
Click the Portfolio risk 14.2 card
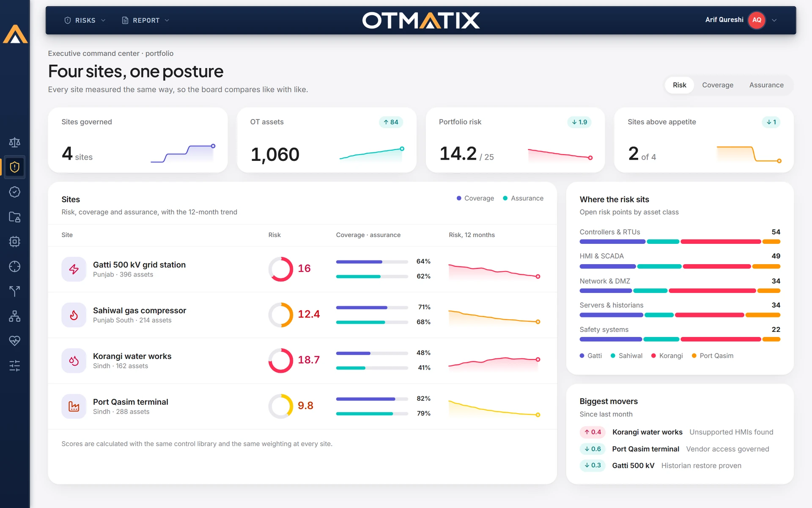[515, 140]
